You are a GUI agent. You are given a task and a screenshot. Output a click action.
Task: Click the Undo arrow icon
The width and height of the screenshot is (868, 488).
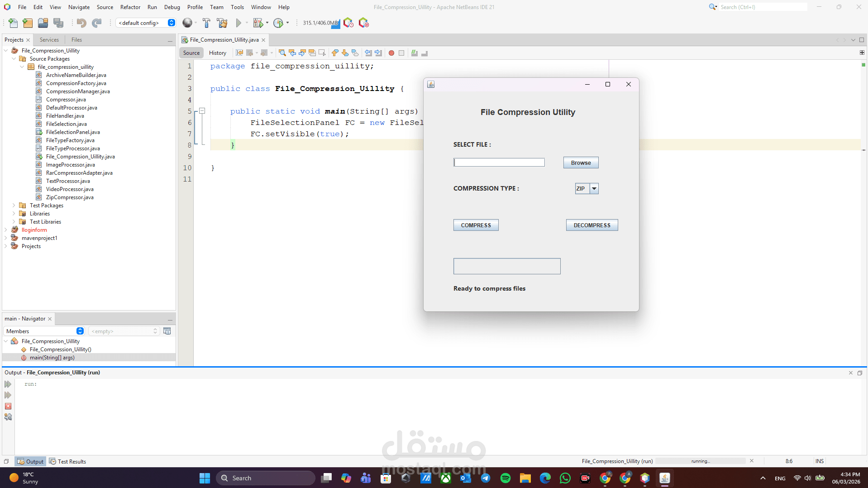point(81,23)
